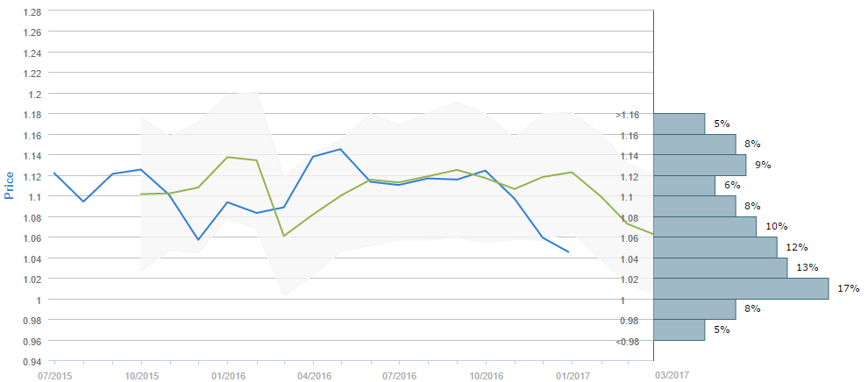Select the 01/2016 date label

(x=228, y=375)
